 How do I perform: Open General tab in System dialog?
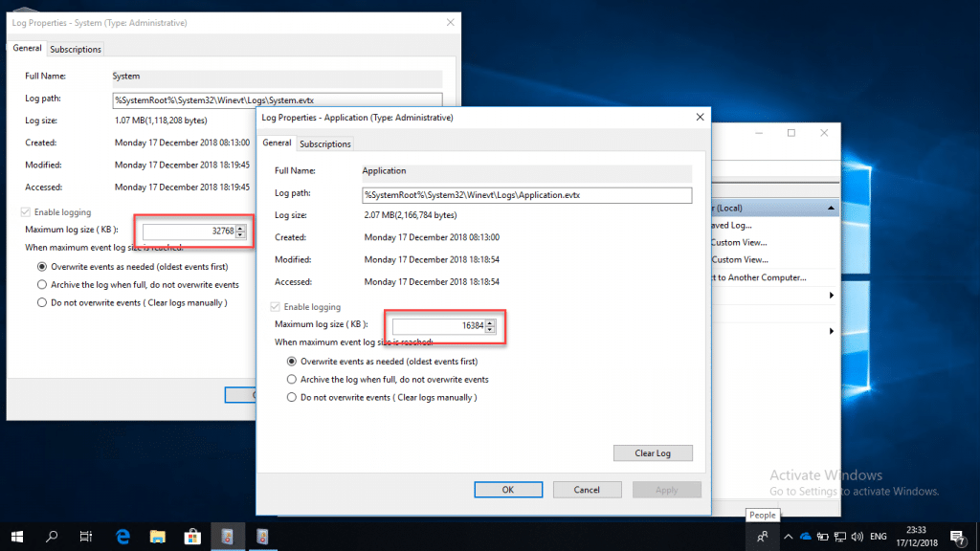28,48
